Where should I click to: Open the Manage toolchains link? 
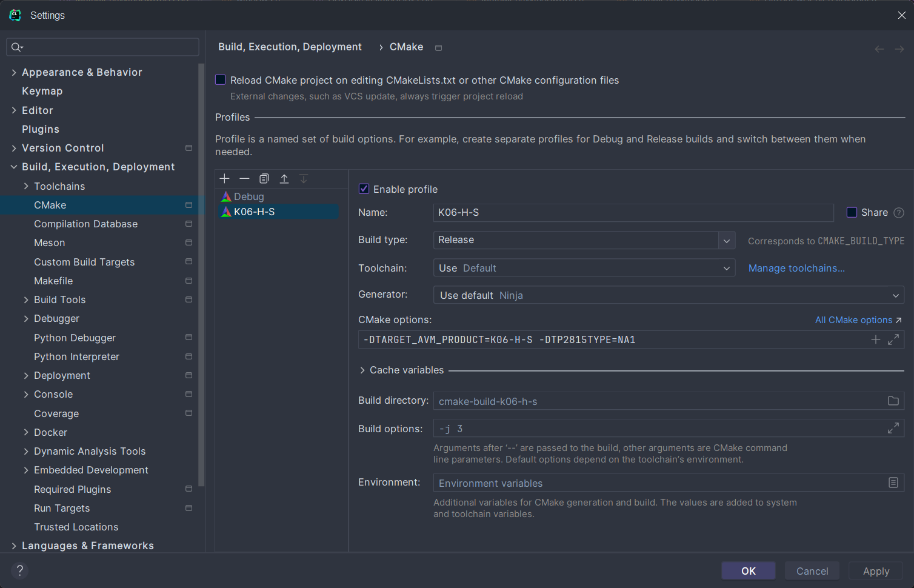point(796,268)
